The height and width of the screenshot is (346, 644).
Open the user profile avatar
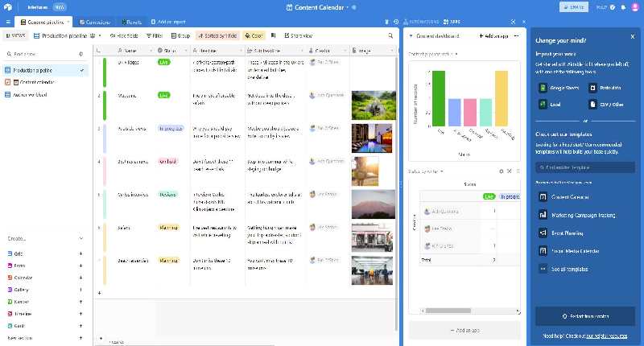point(634,7)
